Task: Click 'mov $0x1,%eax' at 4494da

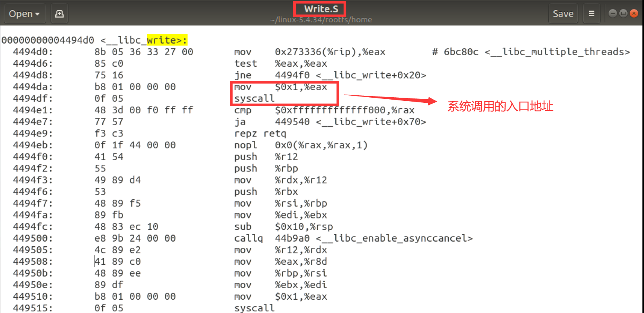Action: pos(280,87)
